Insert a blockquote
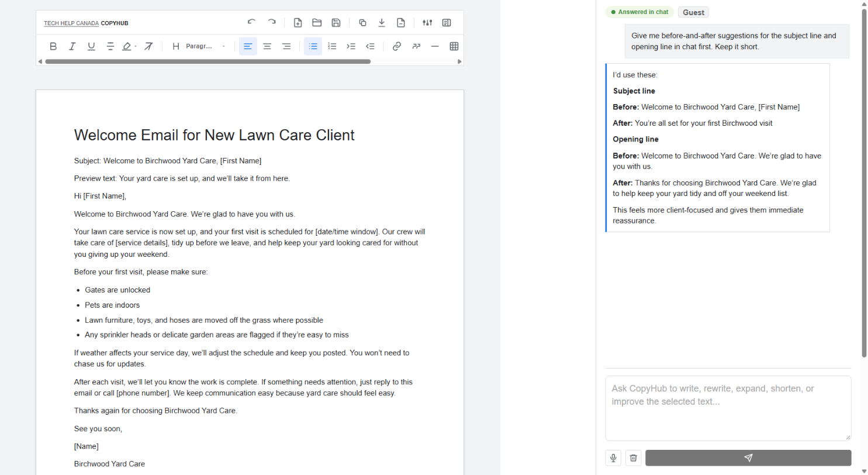Image resolution: width=868 pixels, height=475 pixels. (x=416, y=46)
